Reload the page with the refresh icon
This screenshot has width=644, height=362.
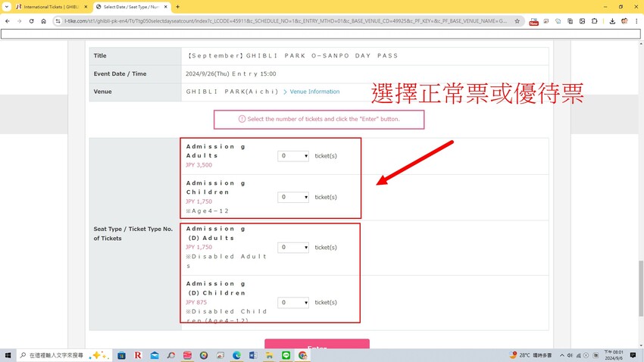pyautogui.click(x=31, y=21)
